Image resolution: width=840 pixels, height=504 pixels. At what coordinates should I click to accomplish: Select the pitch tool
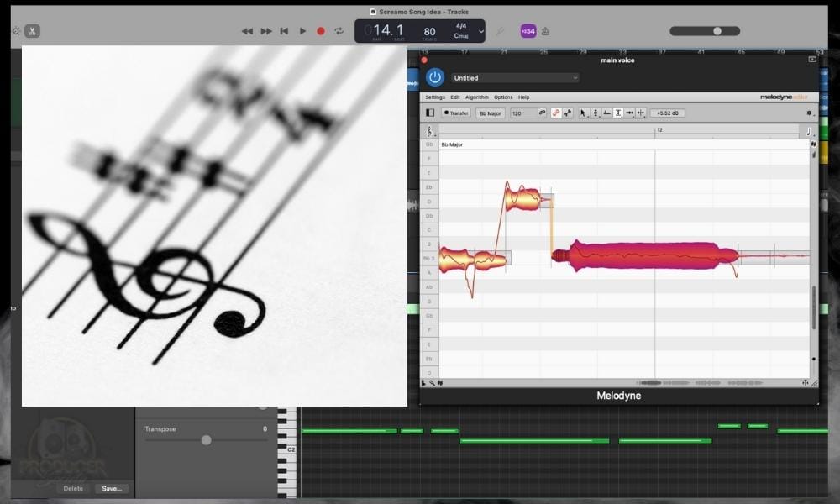tap(596, 113)
